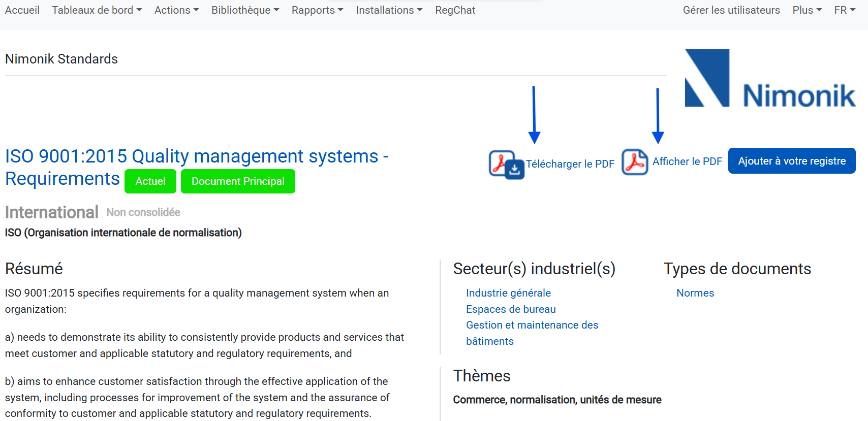Open the FR language selector

(845, 10)
